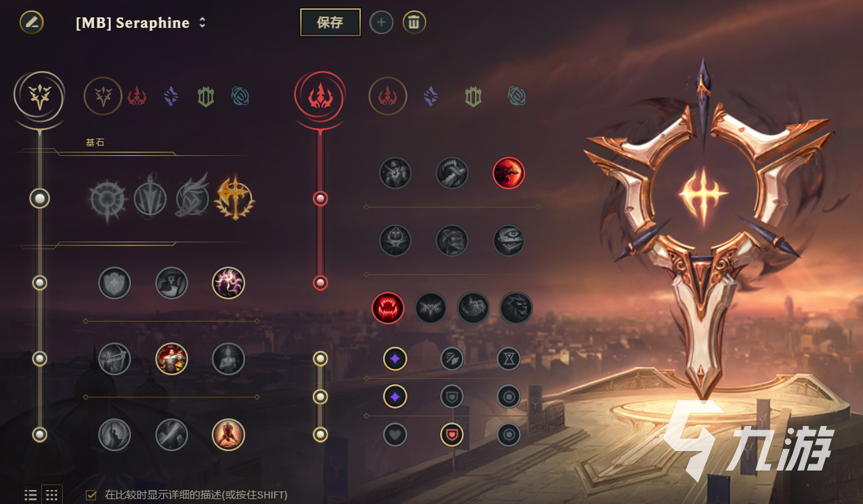Viewport: 863px width, 504px height.
Task: Choose the golden Precision path in primary row
Action: pyautogui.click(x=103, y=96)
